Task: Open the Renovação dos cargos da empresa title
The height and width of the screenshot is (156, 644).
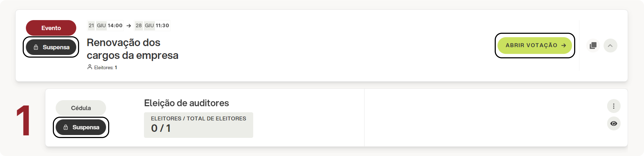Action: coord(132,49)
